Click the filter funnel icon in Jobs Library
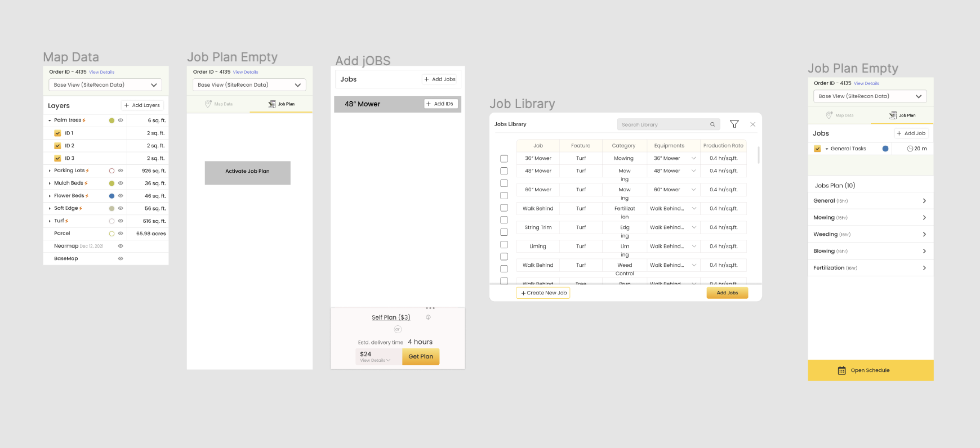The width and height of the screenshot is (980, 448). click(734, 124)
